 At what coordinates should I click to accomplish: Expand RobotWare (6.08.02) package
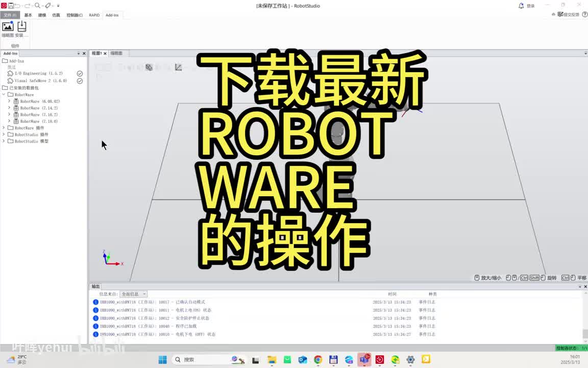click(x=9, y=101)
